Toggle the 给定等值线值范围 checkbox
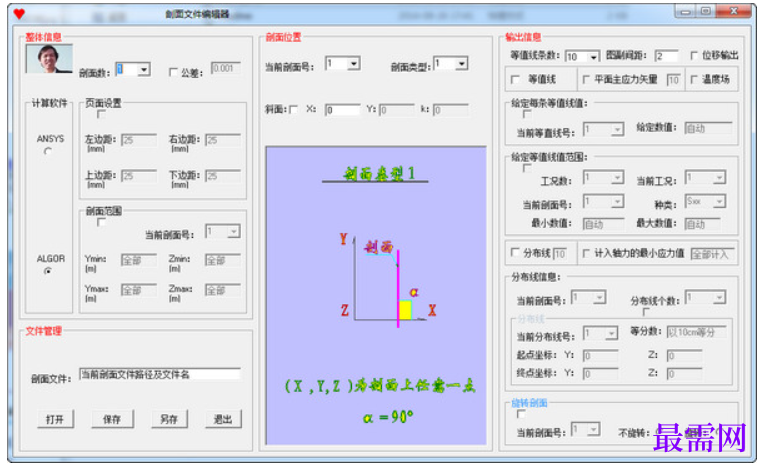Image resolution: width=765 pixels, height=469 pixels. (x=527, y=168)
